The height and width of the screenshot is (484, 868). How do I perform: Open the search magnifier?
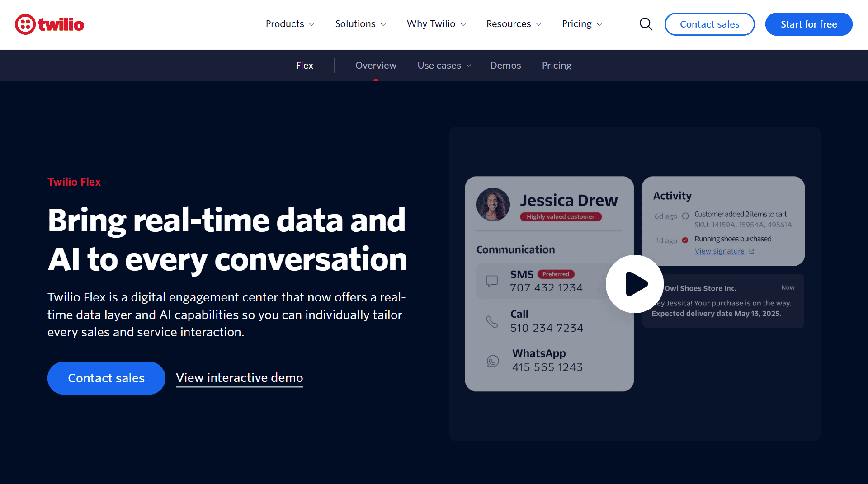point(646,24)
